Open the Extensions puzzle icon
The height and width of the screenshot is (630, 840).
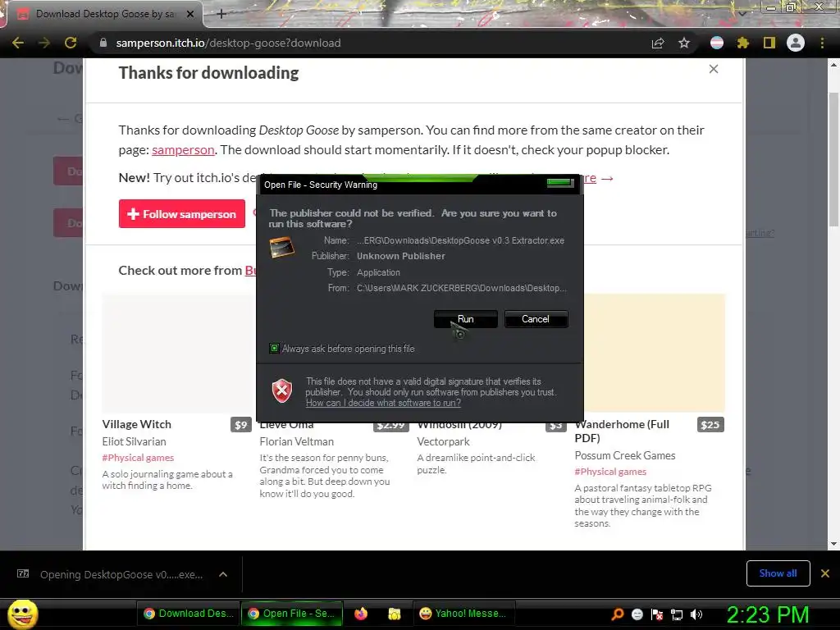coord(743,43)
